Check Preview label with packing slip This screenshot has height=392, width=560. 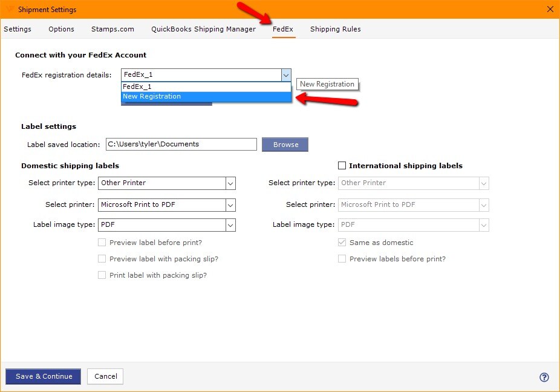102,259
